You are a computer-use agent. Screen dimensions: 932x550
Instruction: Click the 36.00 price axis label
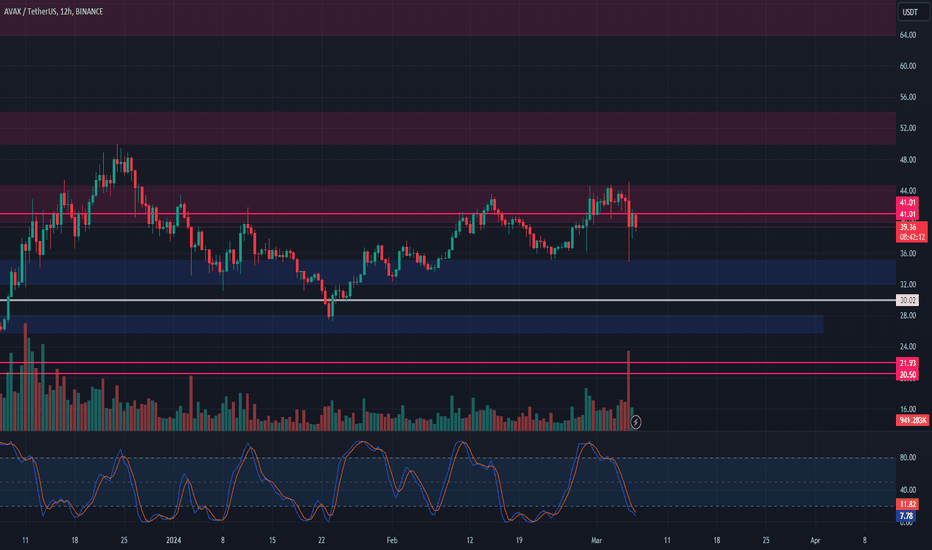(908, 253)
